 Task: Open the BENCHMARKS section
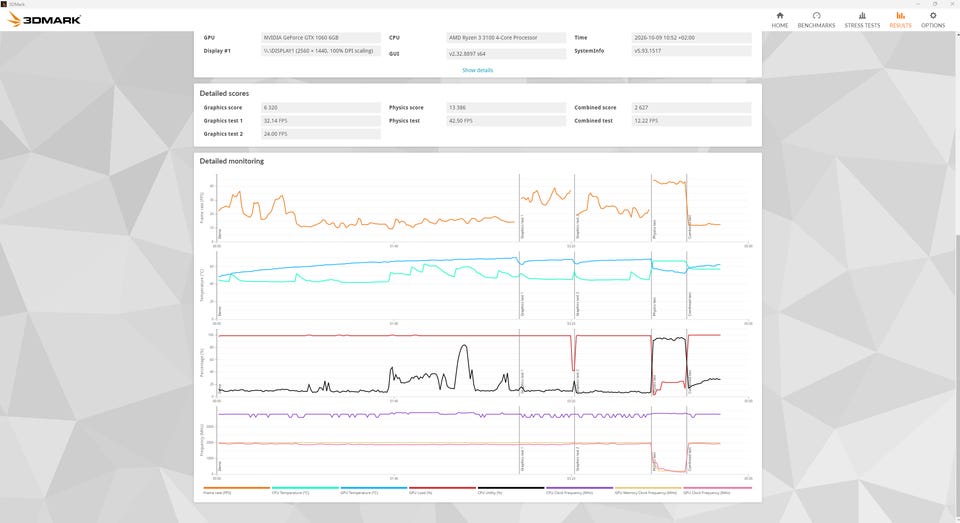tap(816, 20)
